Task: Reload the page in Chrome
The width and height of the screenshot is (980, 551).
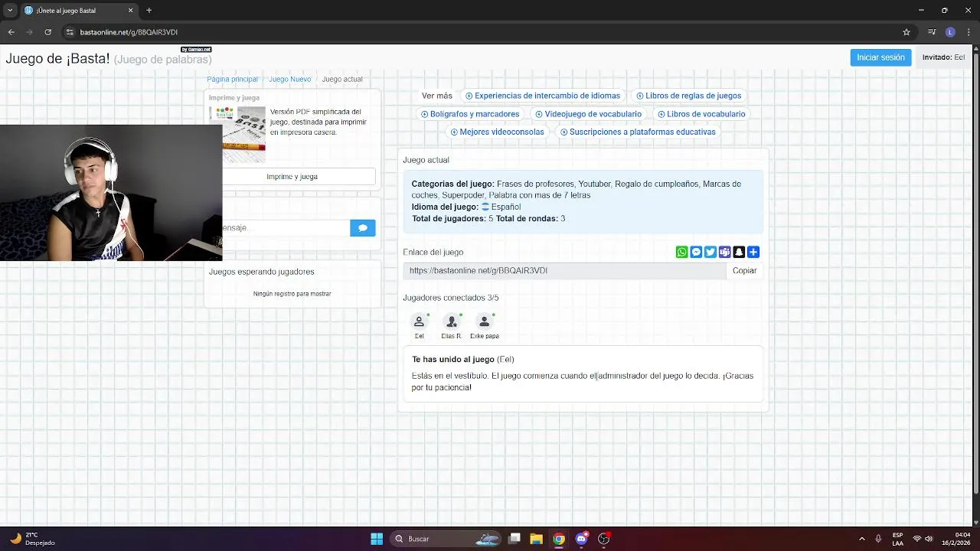Action: (47, 32)
